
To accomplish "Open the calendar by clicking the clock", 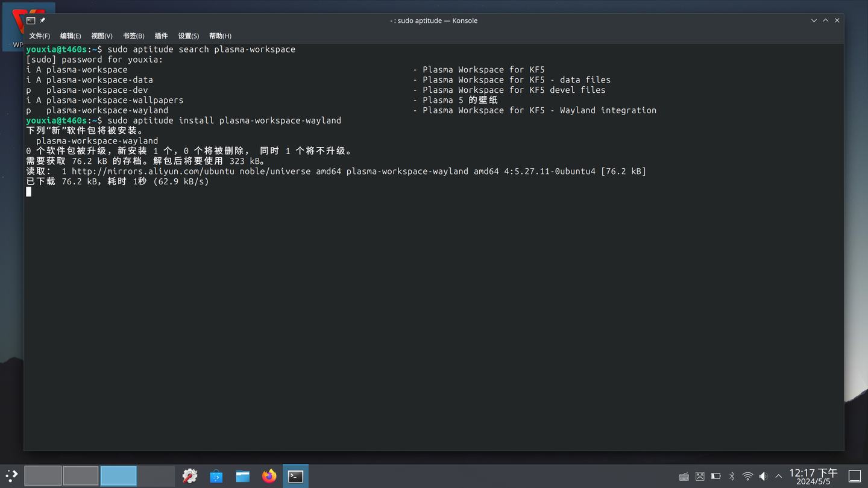I will click(x=814, y=477).
